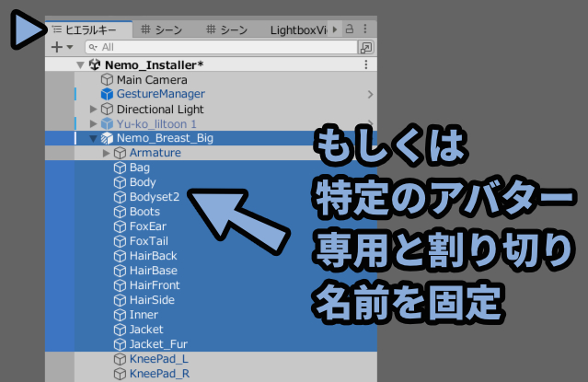The image size is (588, 382).
Task: Click the HairBack cube icon
Action: tap(120, 256)
